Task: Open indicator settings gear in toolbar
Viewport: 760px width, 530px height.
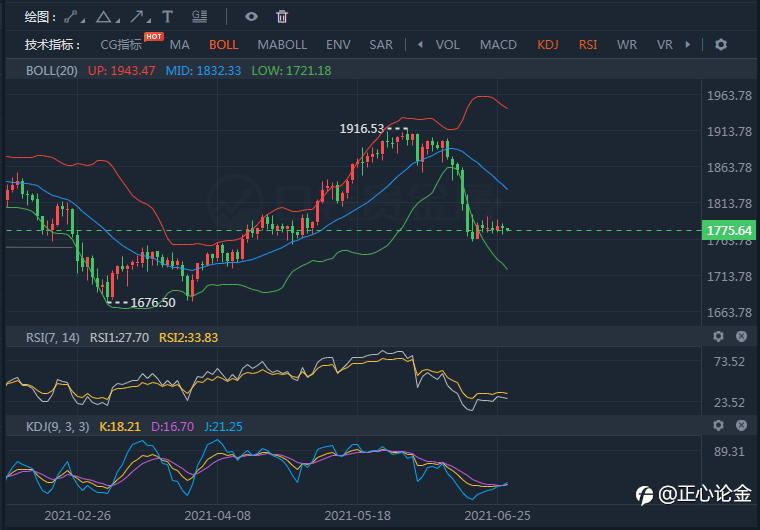Action: pos(721,45)
